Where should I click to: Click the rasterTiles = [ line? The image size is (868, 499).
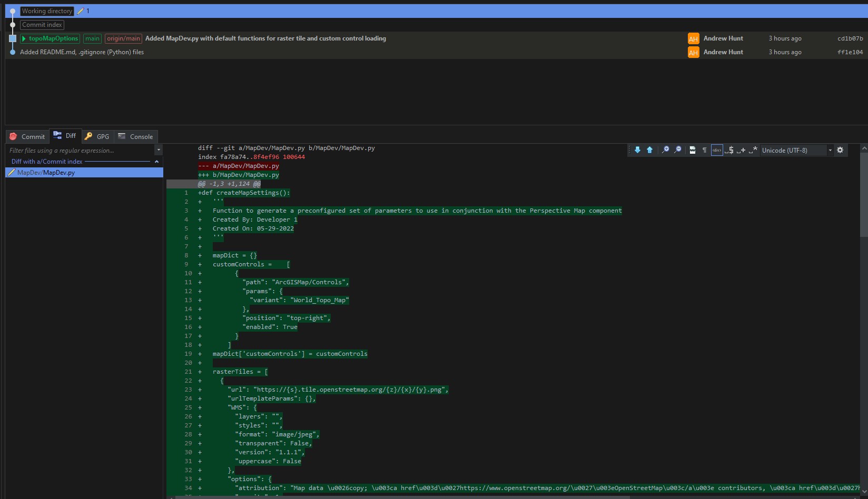point(240,372)
